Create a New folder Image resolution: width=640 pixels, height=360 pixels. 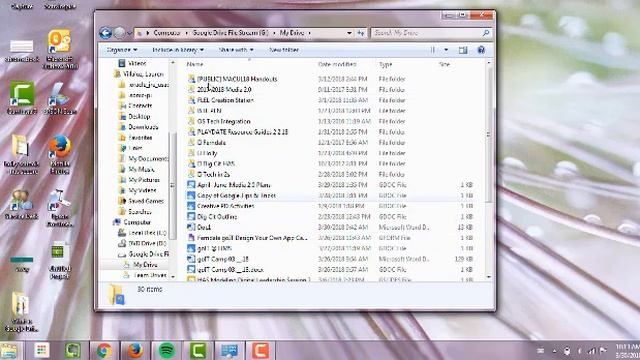284,50
